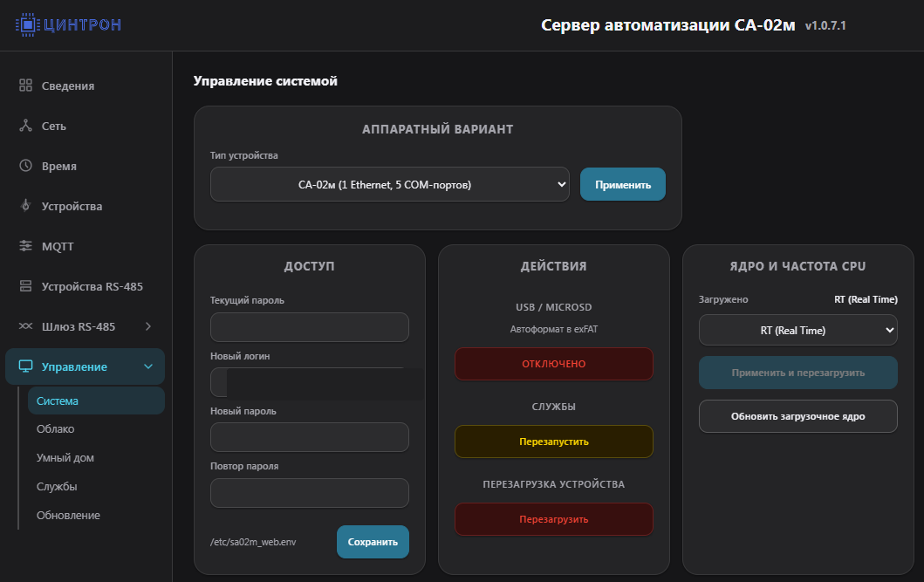Click the version label v1.0.7.1
The width and height of the screenshot is (924, 582).
pyautogui.click(x=825, y=25)
